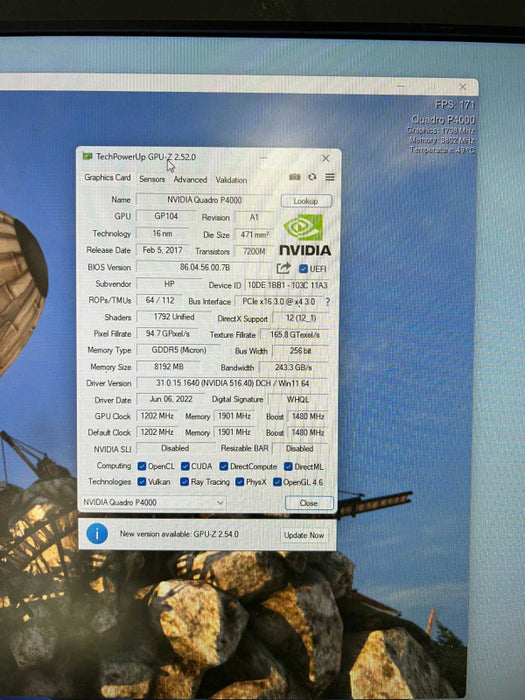Click the Device ID value 10DE 1BB1

(x=287, y=285)
